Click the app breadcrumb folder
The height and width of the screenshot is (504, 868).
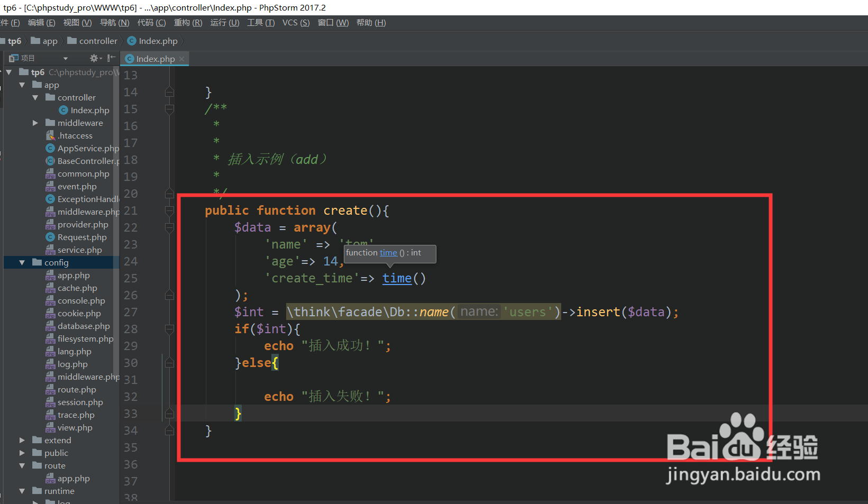click(44, 41)
